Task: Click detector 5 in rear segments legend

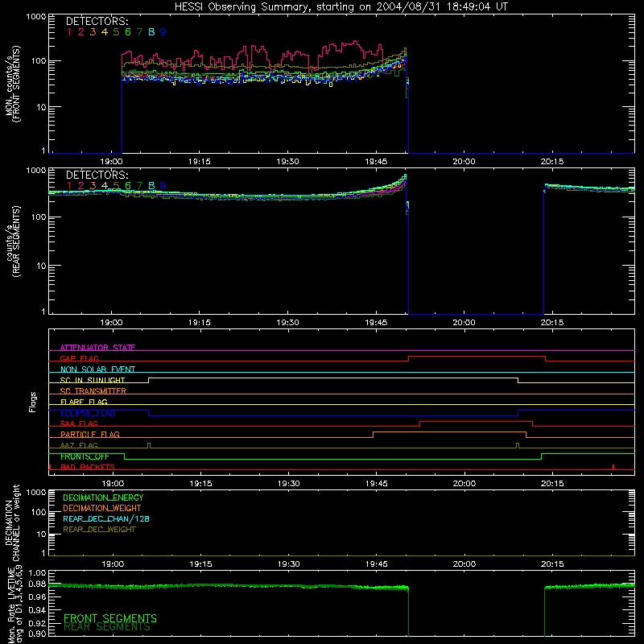Action: point(116,186)
